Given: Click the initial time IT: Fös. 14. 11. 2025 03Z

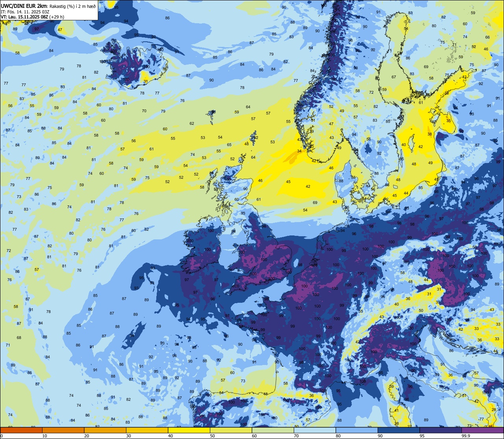Looking at the screenshot, I should tap(25, 11).
